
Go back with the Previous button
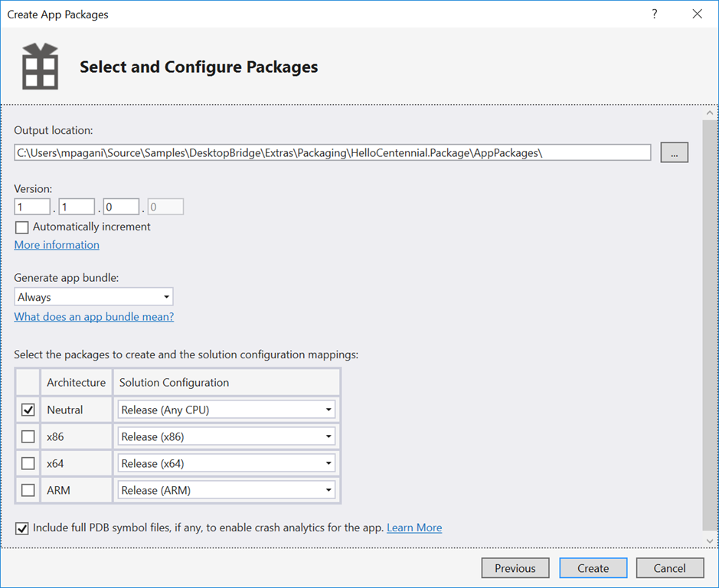pyautogui.click(x=515, y=568)
